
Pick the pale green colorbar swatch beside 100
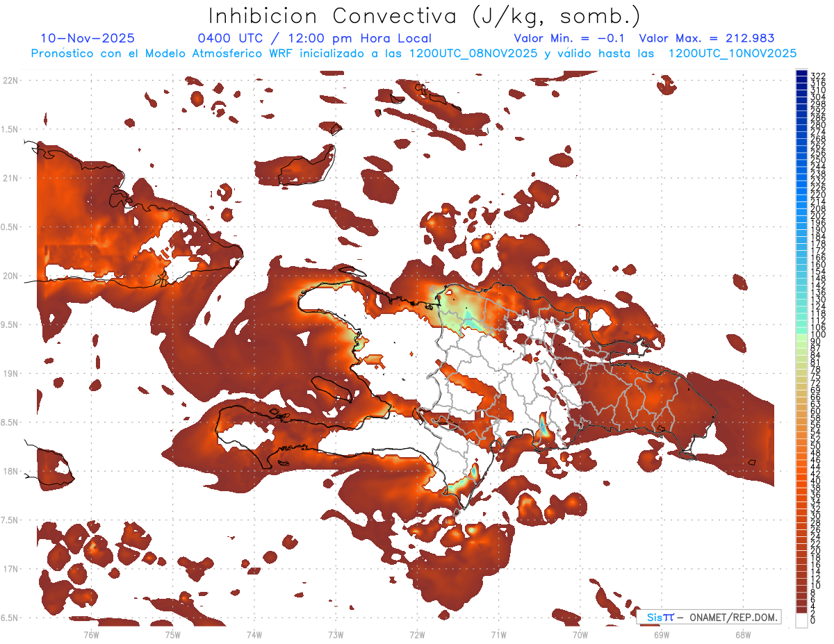802,336
